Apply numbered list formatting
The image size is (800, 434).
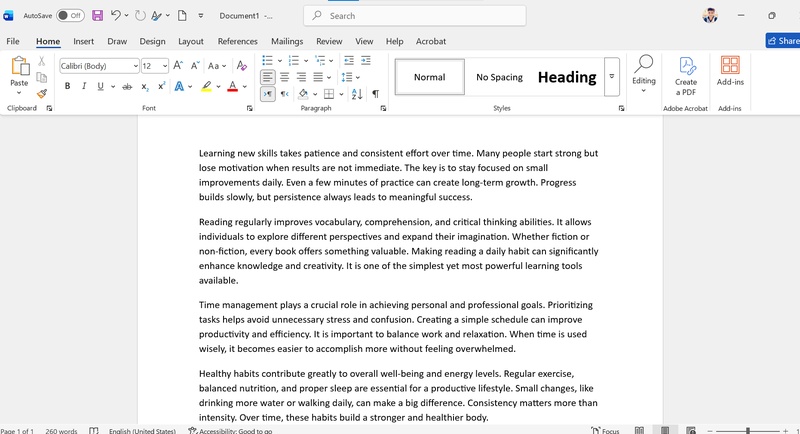tap(294, 61)
